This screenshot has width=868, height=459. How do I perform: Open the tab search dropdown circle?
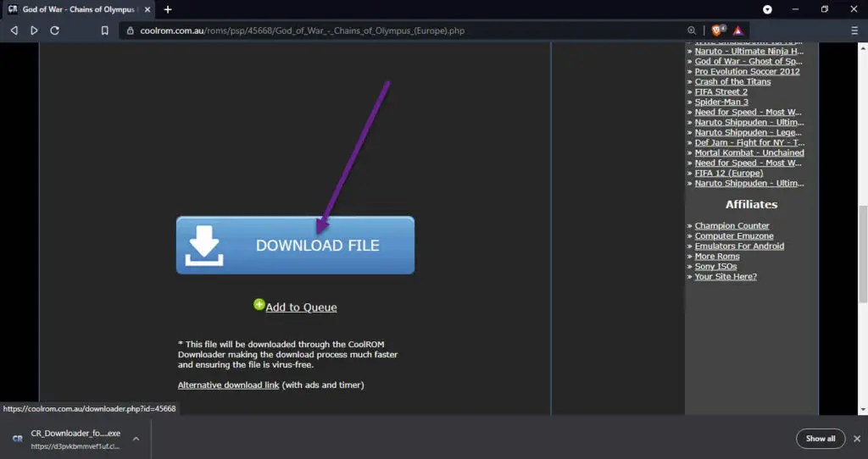[x=767, y=9]
